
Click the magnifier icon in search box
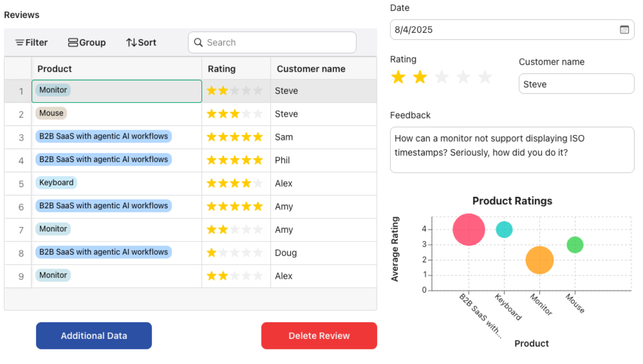pos(198,43)
